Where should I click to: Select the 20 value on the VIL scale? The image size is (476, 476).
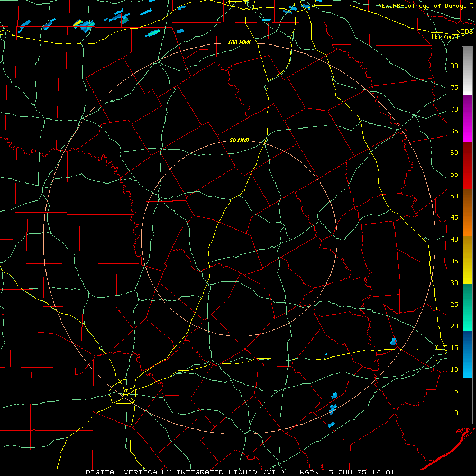coord(454,326)
